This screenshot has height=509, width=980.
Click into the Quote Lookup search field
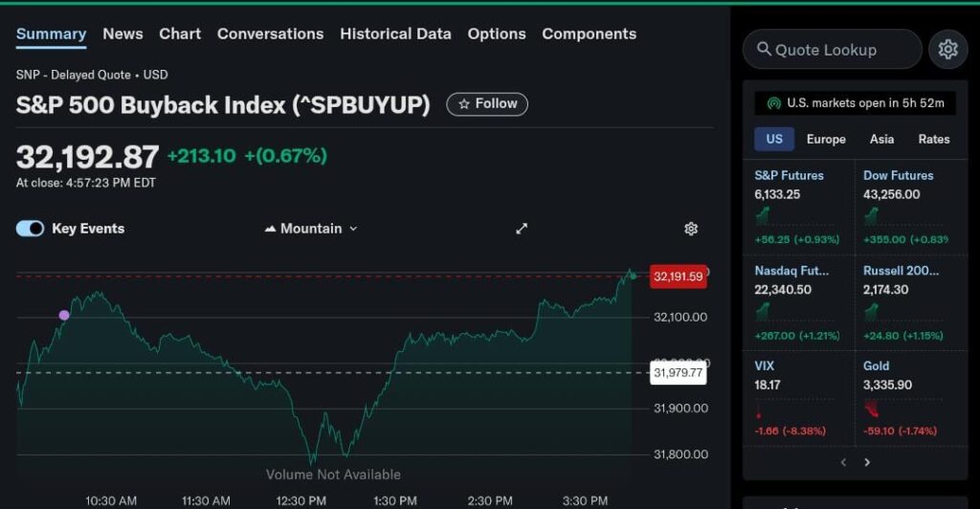click(x=832, y=50)
